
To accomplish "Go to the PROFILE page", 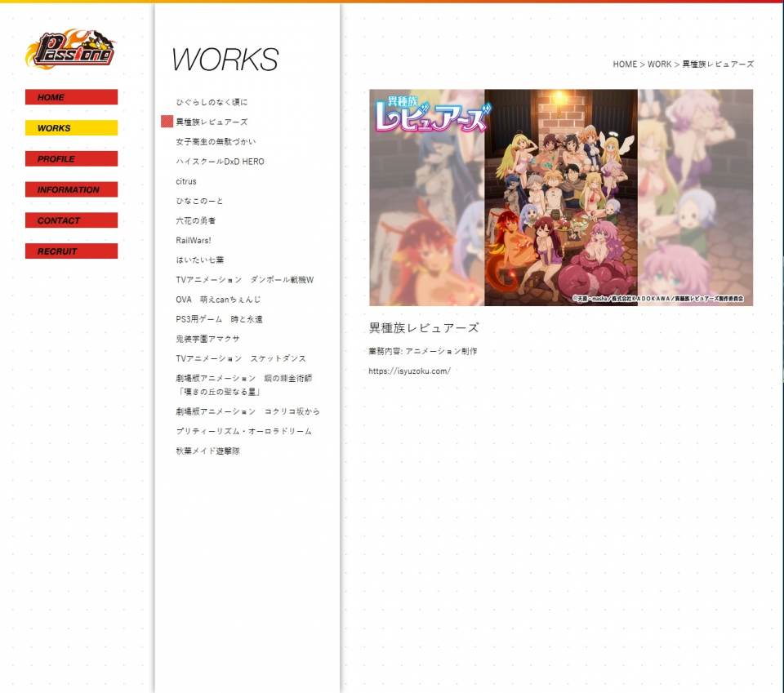I will tap(71, 159).
